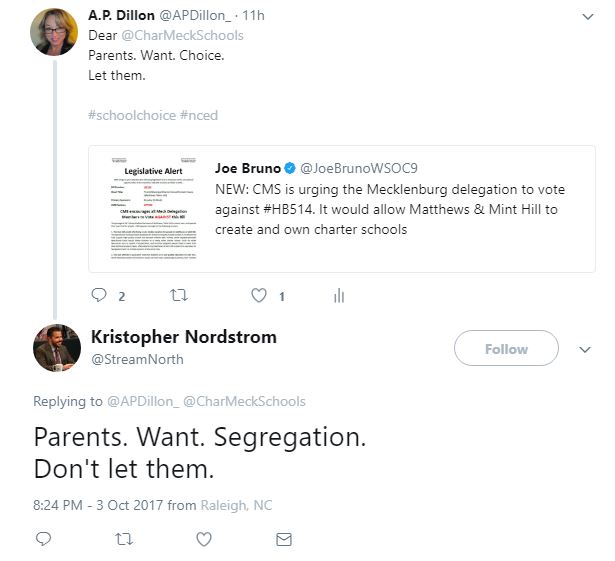Screen dimensions: 615x561
Task: Open Joe Bruno's quoted tweet
Action: (x=400, y=198)
